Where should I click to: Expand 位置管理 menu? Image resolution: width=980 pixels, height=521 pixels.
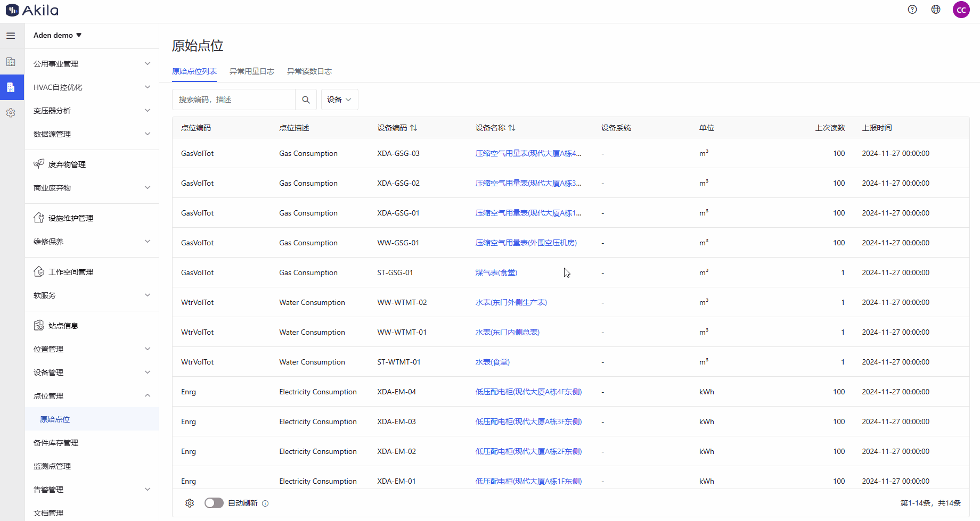click(x=92, y=349)
